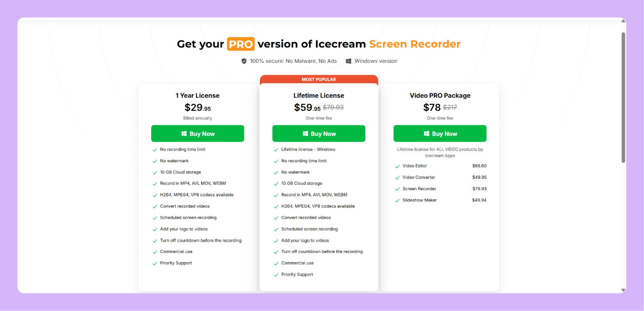Purchase the Video PRO Package
The width and height of the screenshot is (644, 311).
pyautogui.click(x=440, y=133)
